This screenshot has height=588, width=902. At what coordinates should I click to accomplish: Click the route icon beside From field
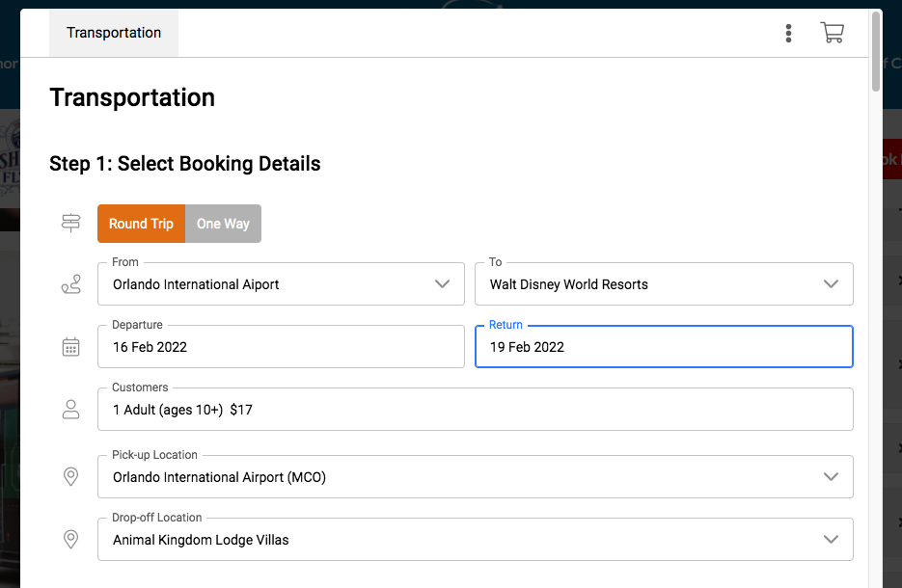click(70, 284)
